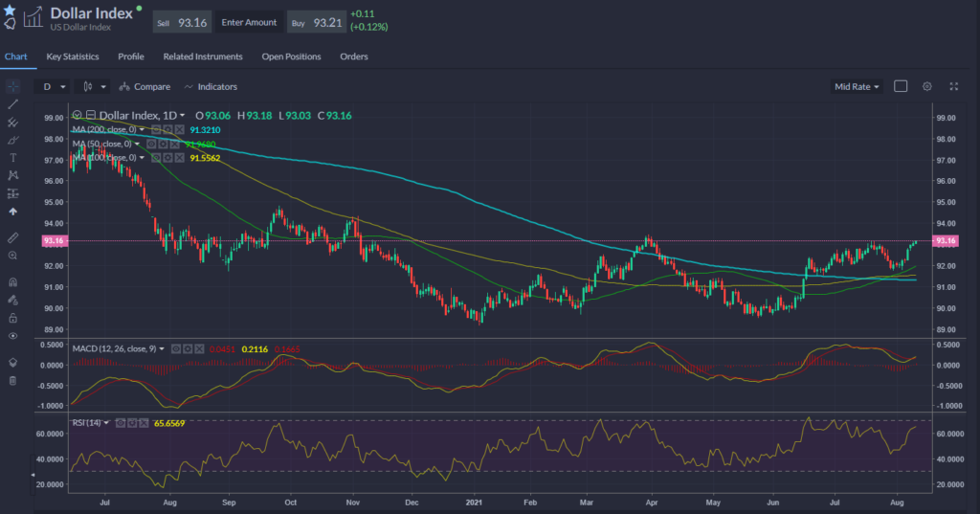Select the trend line drawing tool
Screen dimensions: 980x514
pos(13,104)
